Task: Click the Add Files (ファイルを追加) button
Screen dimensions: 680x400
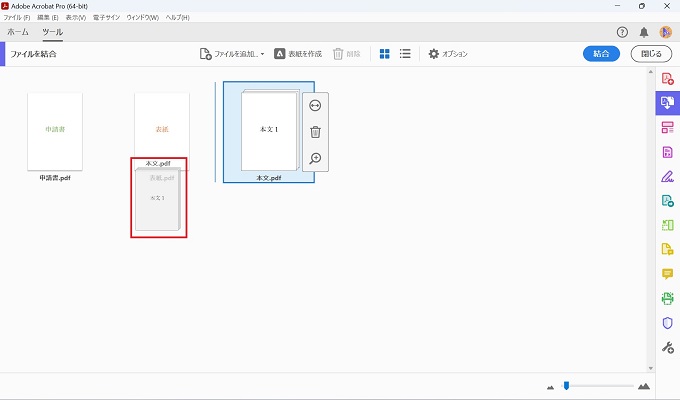Action: [229, 54]
